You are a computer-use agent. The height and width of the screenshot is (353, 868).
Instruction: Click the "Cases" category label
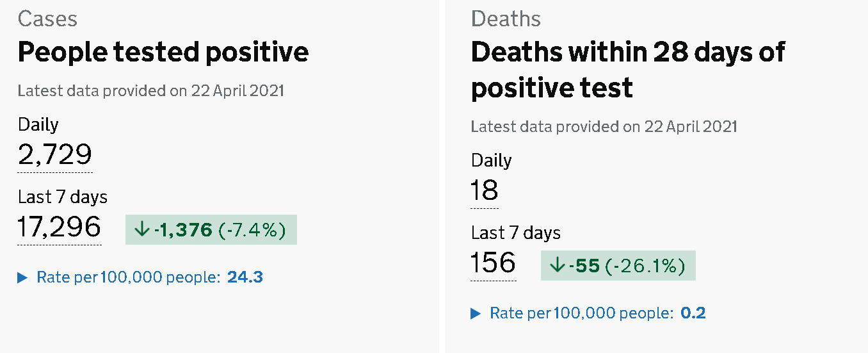47,19
